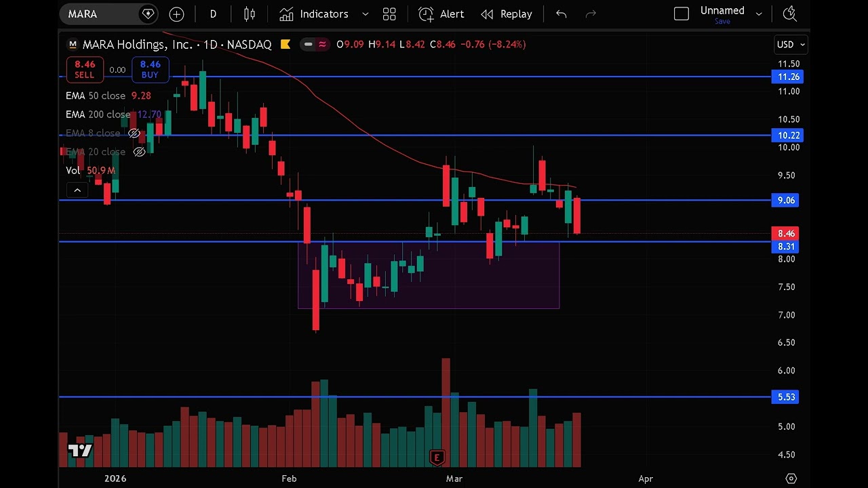Open the layout templates grid icon
Screen dimensions: 868x488
tap(389, 14)
